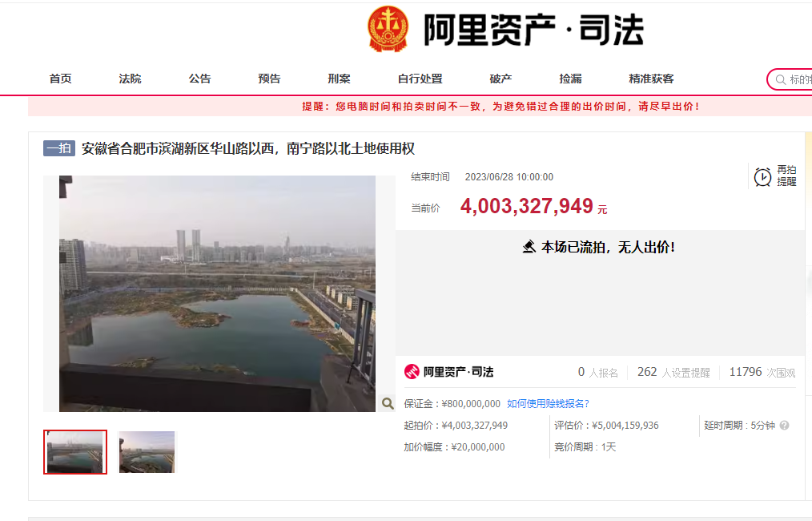Select the first lake photo thumbnail

point(75,452)
